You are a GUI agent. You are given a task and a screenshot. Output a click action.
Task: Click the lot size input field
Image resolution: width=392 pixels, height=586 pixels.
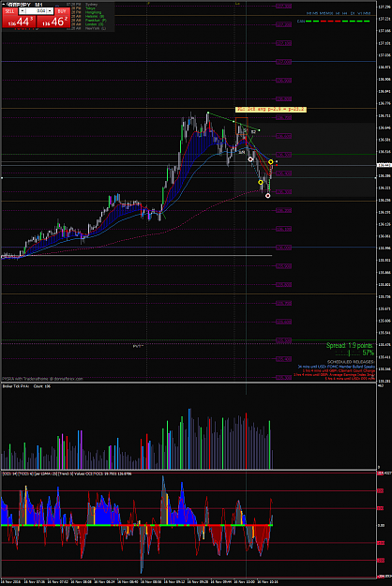tap(37, 11)
